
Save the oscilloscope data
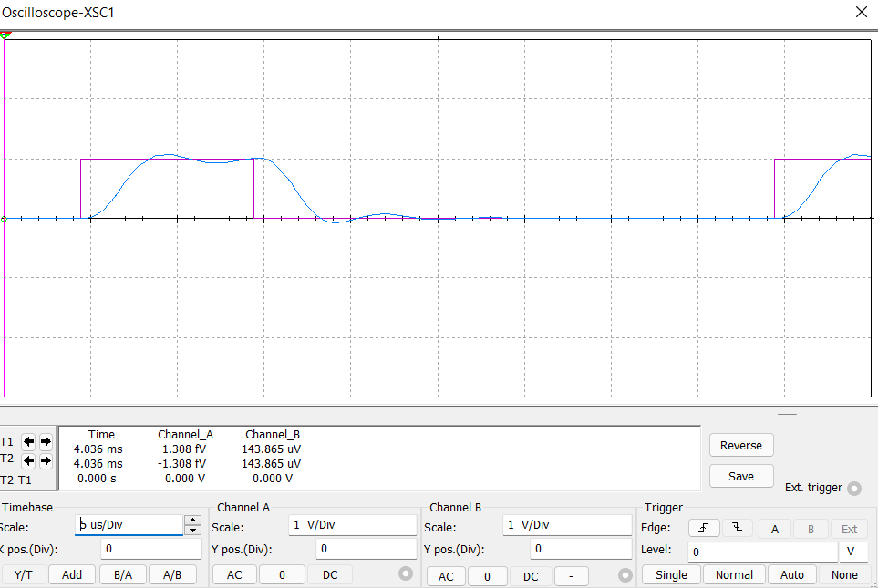[x=741, y=476]
